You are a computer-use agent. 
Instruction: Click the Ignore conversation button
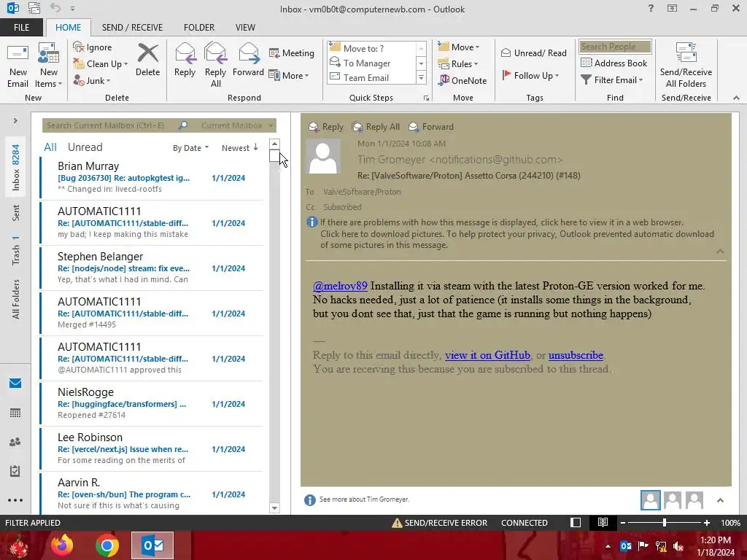[93, 47]
